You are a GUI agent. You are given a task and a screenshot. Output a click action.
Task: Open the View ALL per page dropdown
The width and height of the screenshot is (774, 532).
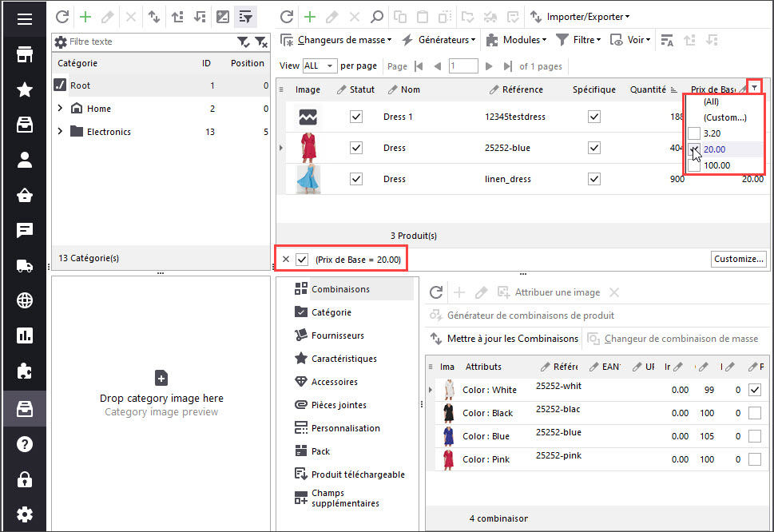pos(320,66)
